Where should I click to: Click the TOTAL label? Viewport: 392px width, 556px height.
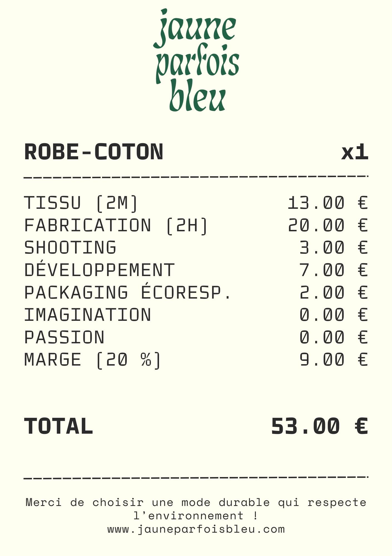pyautogui.click(x=58, y=426)
